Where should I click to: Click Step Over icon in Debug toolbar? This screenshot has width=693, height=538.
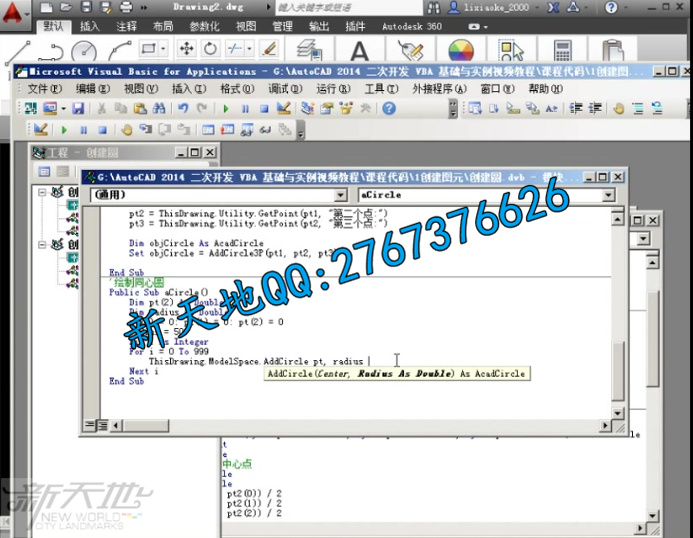click(x=165, y=130)
